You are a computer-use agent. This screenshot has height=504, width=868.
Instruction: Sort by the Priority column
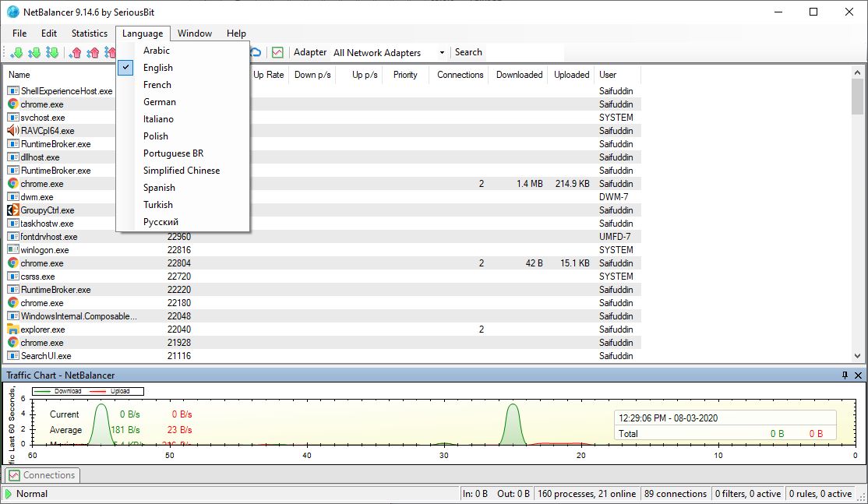(405, 75)
